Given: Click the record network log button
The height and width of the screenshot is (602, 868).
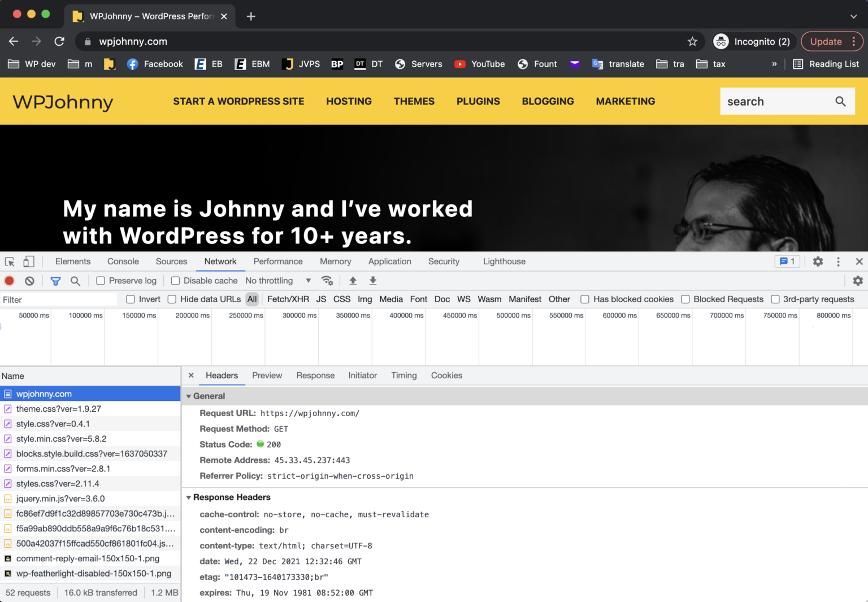Looking at the screenshot, I should tap(10, 281).
